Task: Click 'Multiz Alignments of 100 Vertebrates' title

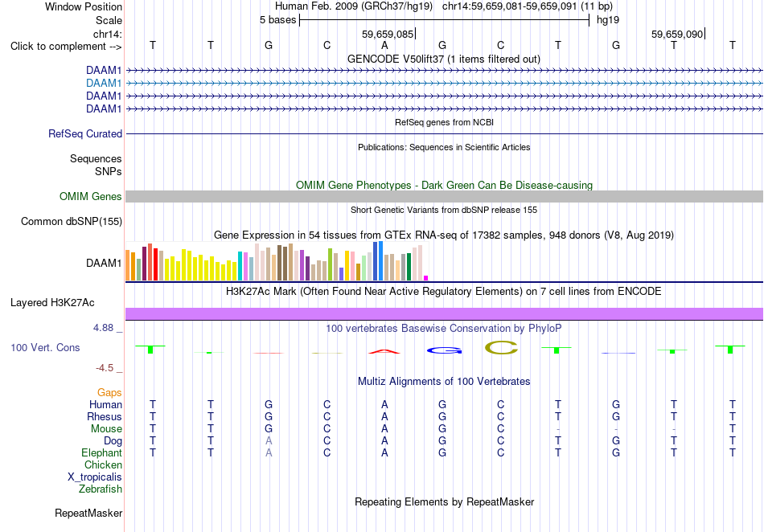Action: 444,382
